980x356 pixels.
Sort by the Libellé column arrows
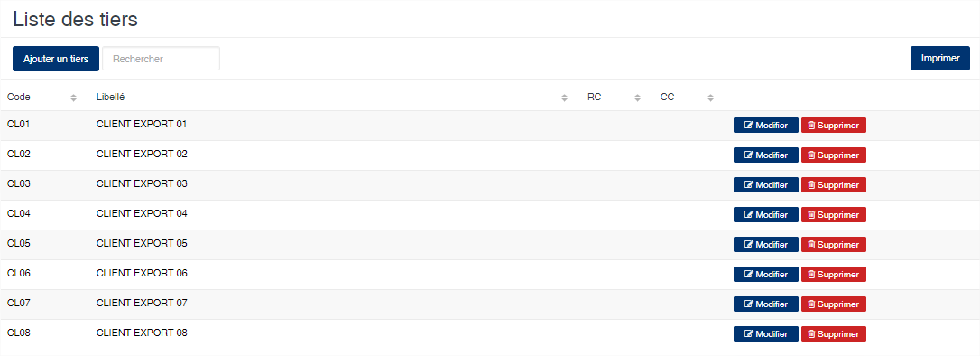click(x=564, y=98)
